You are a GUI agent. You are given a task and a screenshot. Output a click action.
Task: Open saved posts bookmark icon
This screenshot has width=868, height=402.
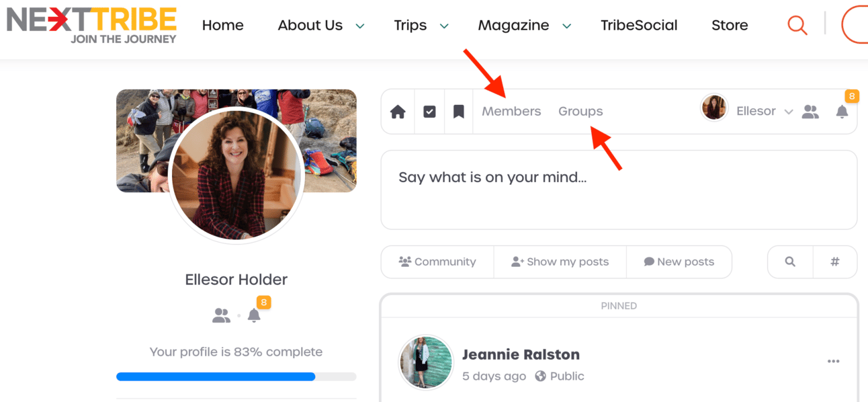(459, 112)
